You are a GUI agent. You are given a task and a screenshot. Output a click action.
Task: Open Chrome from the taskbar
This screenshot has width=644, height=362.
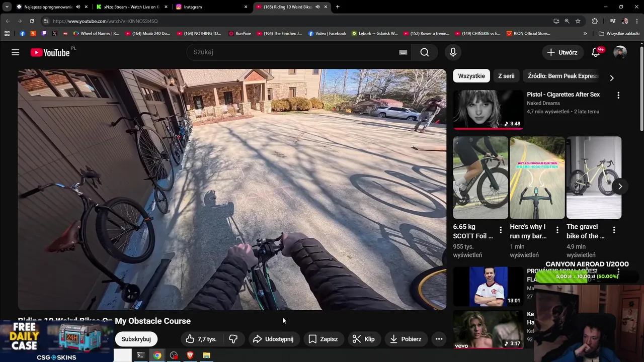pos(157,355)
